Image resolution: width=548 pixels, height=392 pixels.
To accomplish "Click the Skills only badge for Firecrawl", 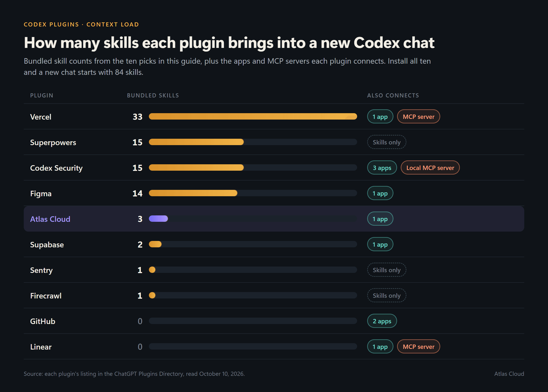I will click(x=387, y=295).
